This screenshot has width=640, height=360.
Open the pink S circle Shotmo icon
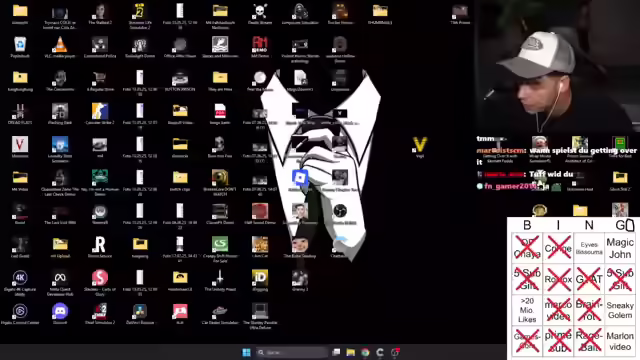coord(100,278)
